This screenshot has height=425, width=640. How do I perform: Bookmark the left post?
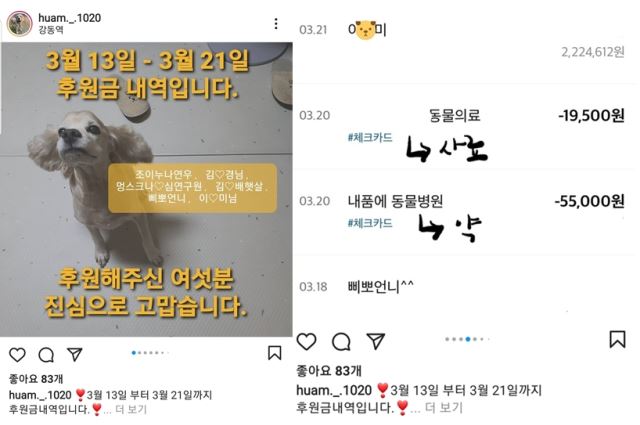coord(274,353)
